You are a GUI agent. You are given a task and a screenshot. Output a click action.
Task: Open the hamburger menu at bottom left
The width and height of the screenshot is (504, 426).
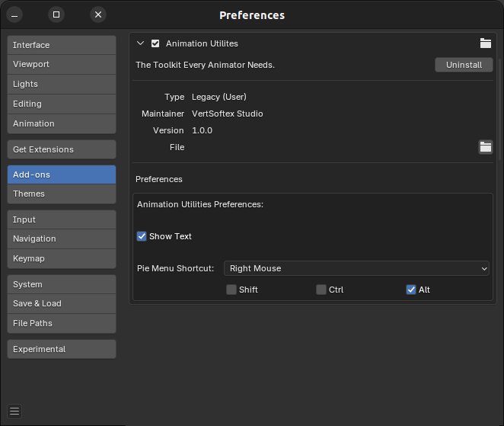pyautogui.click(x=14, y=412)
